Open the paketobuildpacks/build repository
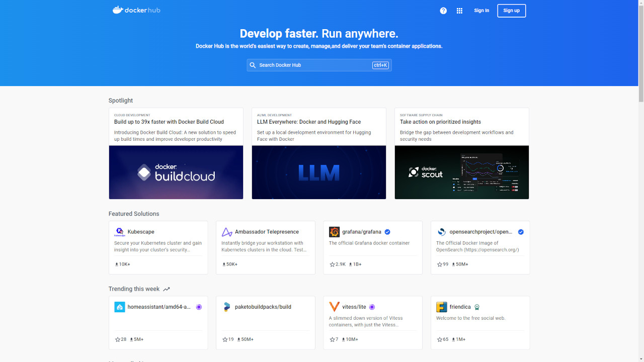 pos(263,307)
